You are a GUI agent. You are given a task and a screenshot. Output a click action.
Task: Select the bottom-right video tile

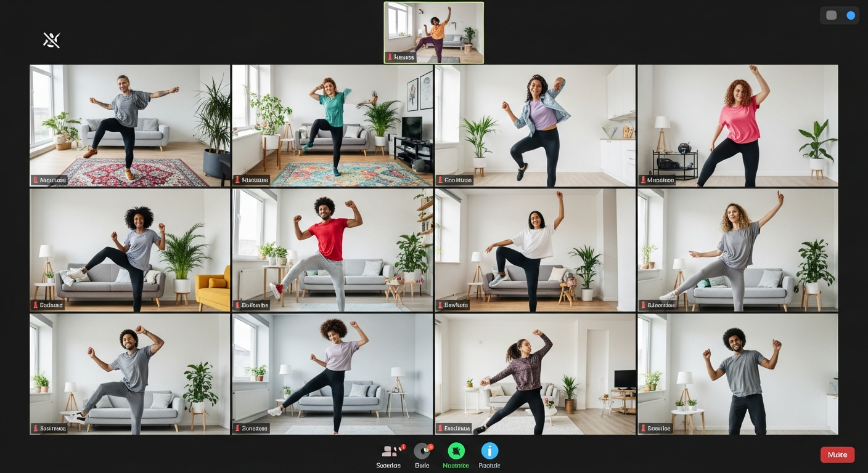737,374
